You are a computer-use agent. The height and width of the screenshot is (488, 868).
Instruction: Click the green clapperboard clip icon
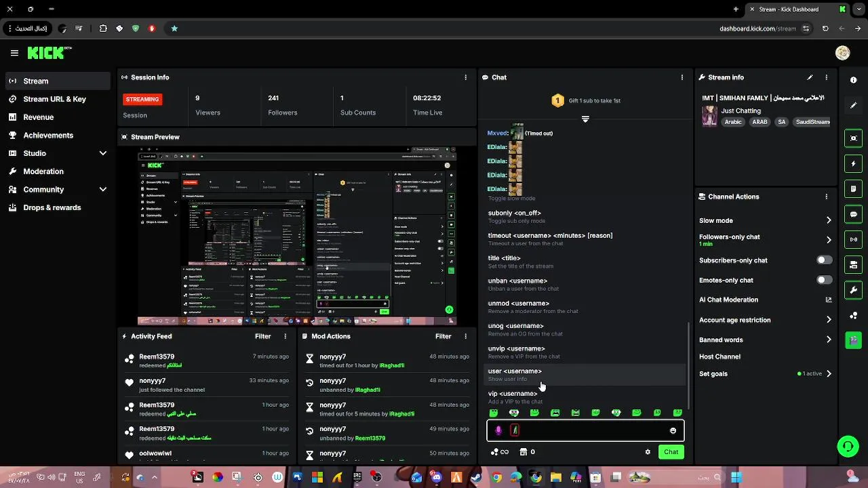(853, 340)
